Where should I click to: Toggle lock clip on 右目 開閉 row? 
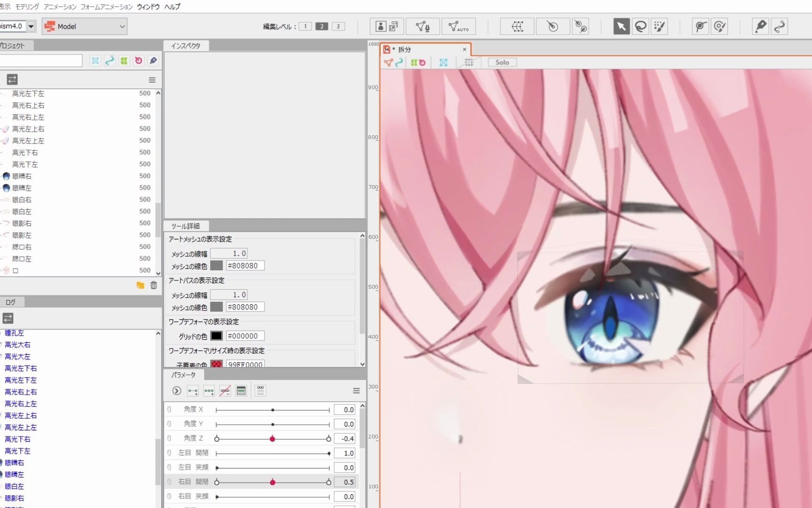[169, 482]
